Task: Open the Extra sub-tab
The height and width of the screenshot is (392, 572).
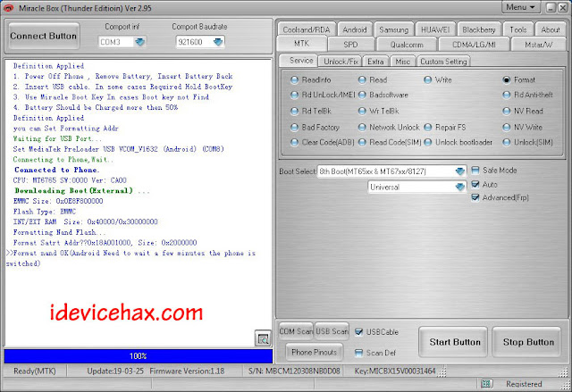Action: pos(375,62)
